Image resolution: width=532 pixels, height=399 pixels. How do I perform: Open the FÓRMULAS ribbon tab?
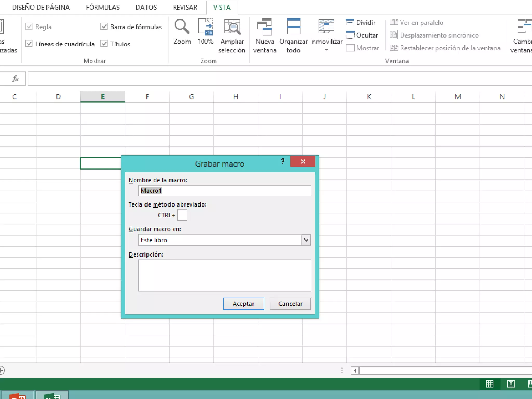coord(103,7)
